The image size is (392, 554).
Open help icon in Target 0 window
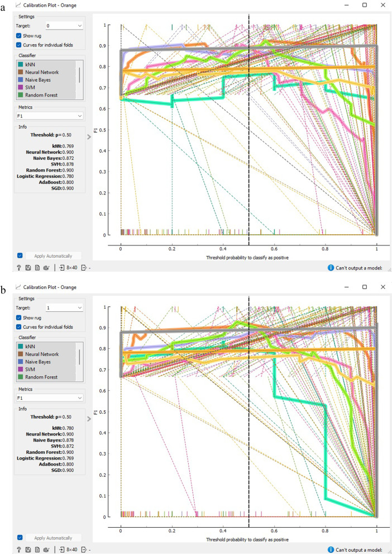[19, 268]
